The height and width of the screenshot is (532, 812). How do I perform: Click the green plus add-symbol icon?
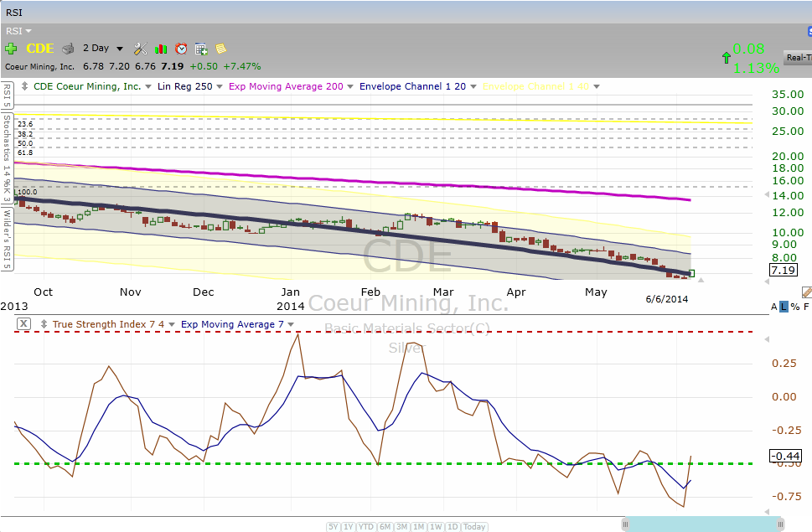click(x=11, y=49)
